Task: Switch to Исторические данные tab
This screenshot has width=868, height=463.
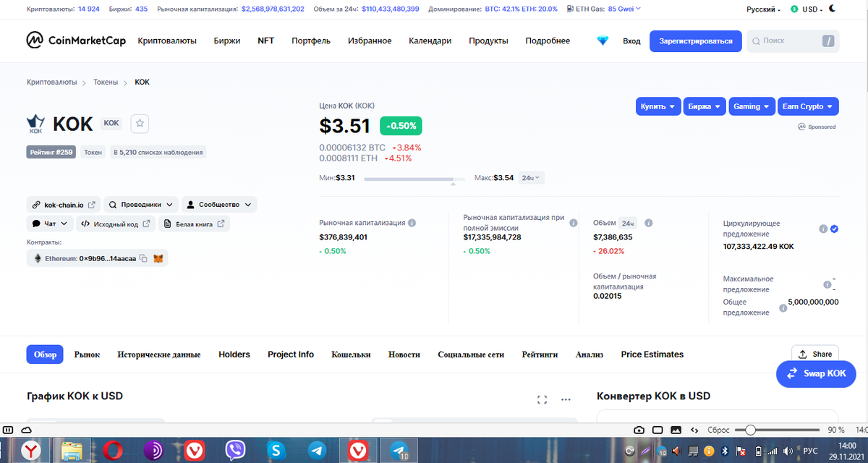Action: [x=159, y=354]
